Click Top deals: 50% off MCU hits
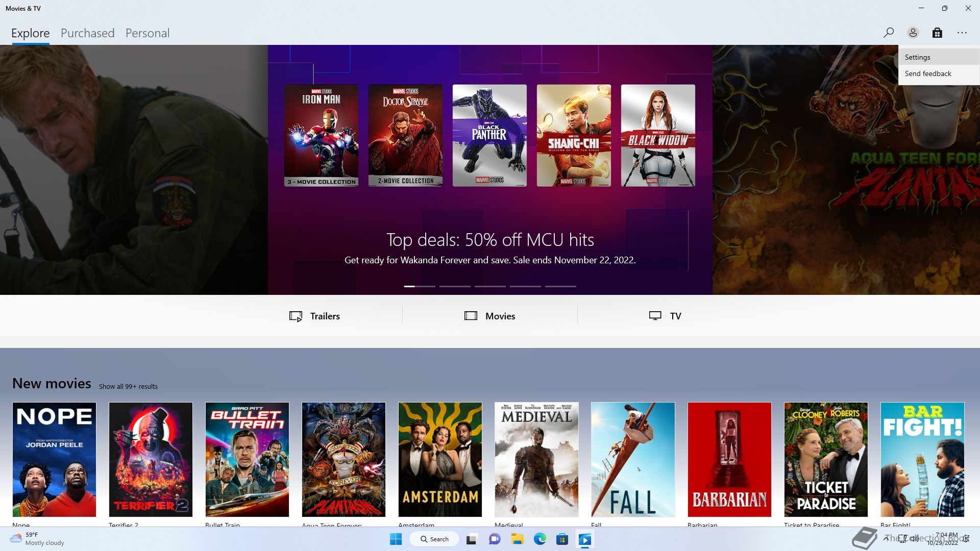980x551 pixels. pos(490,240)
